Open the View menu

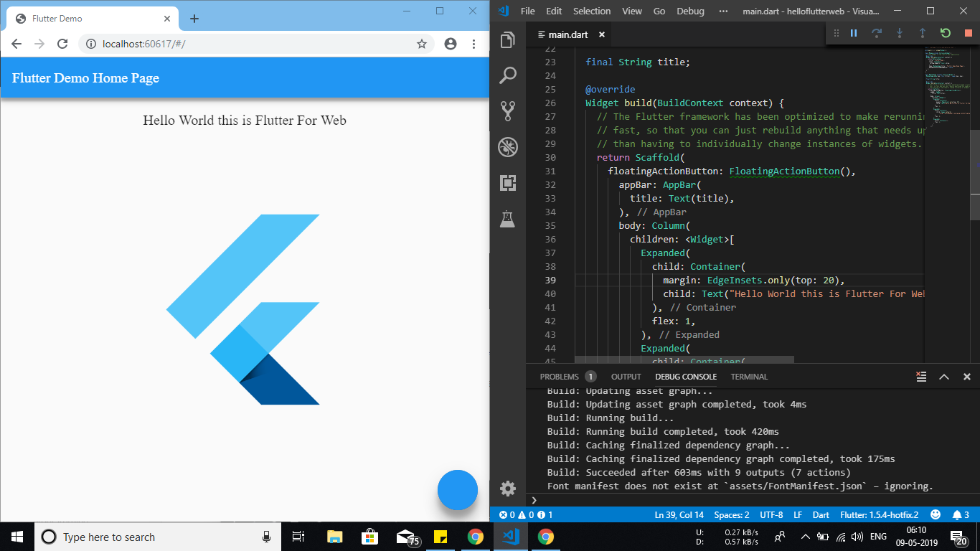632,11
